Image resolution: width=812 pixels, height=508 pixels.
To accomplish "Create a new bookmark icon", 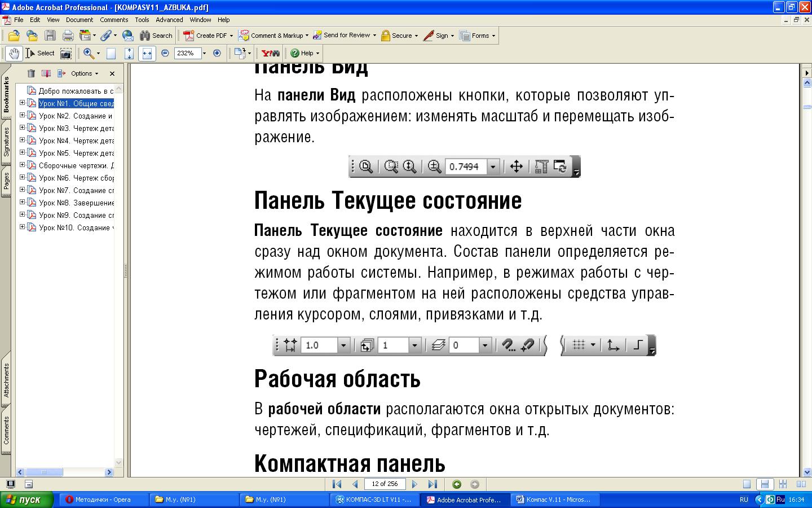I will (46, 73).
